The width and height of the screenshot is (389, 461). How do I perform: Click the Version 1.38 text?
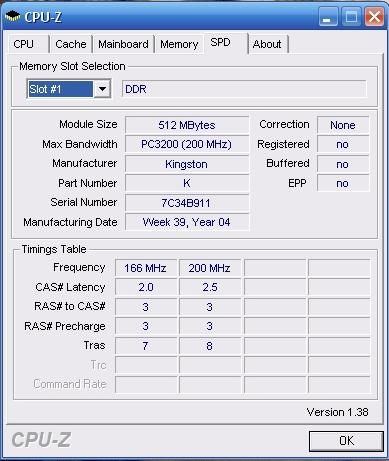click(x=337, y=412)
